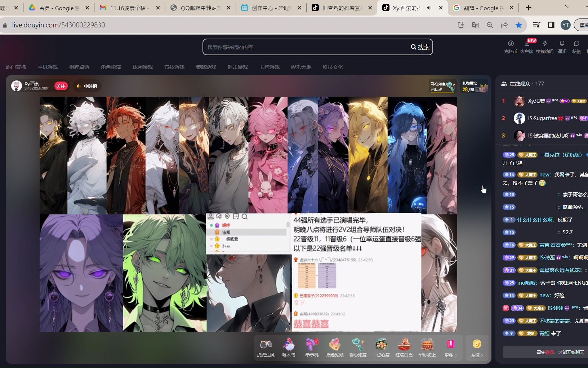Toggle bookmark star for page
This screenshot has width=588, height=368.
(518, 25)
